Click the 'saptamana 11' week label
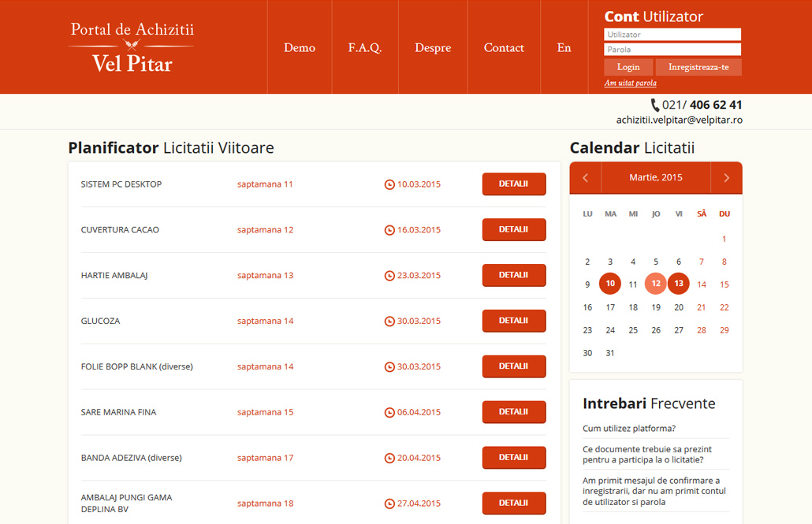Image resolution: width=812 pixels, height=524 pixels. pyautogui.click(x=265, y=184)
